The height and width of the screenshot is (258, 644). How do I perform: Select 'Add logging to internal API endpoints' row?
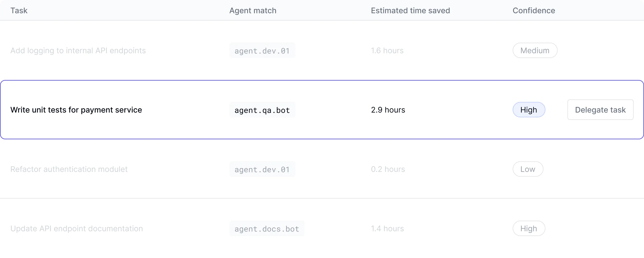coord(78,50)
